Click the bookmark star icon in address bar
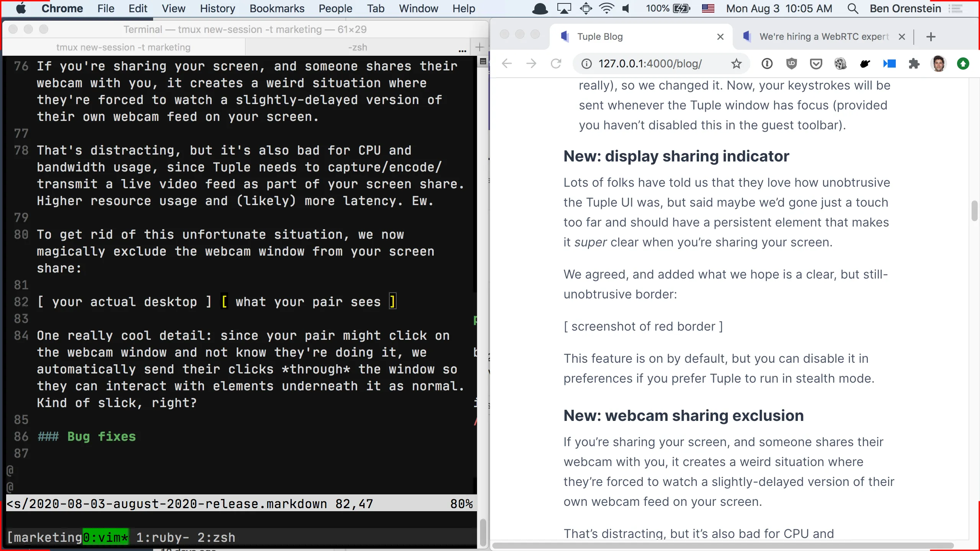The width and height of the screenshot is (980, 551). 737,63
